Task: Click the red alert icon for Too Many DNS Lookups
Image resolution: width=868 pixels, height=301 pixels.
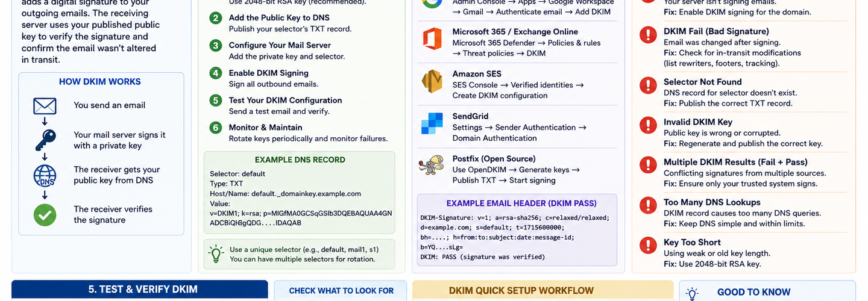Action: (x=648, y=205)
